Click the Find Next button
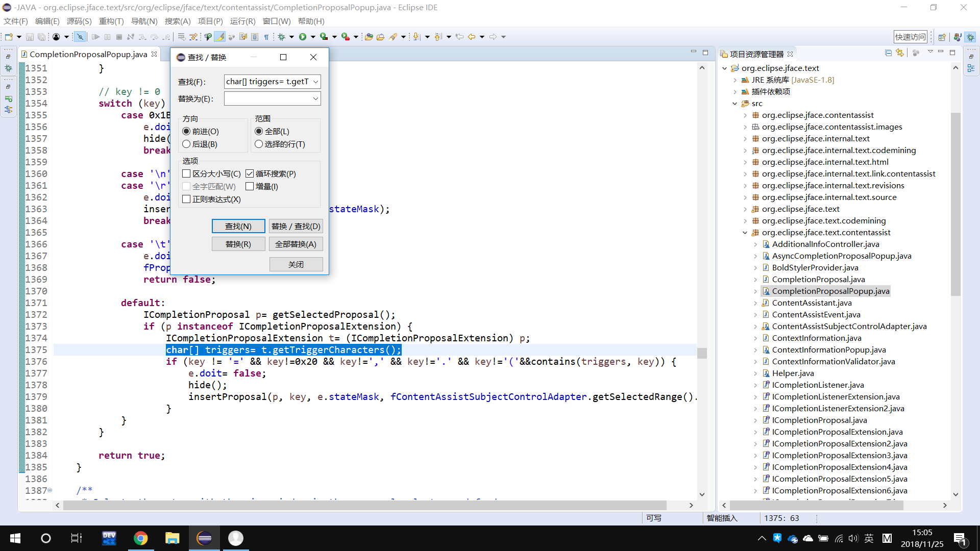Viewport: 980px width, 551px height. click(238, 227)
